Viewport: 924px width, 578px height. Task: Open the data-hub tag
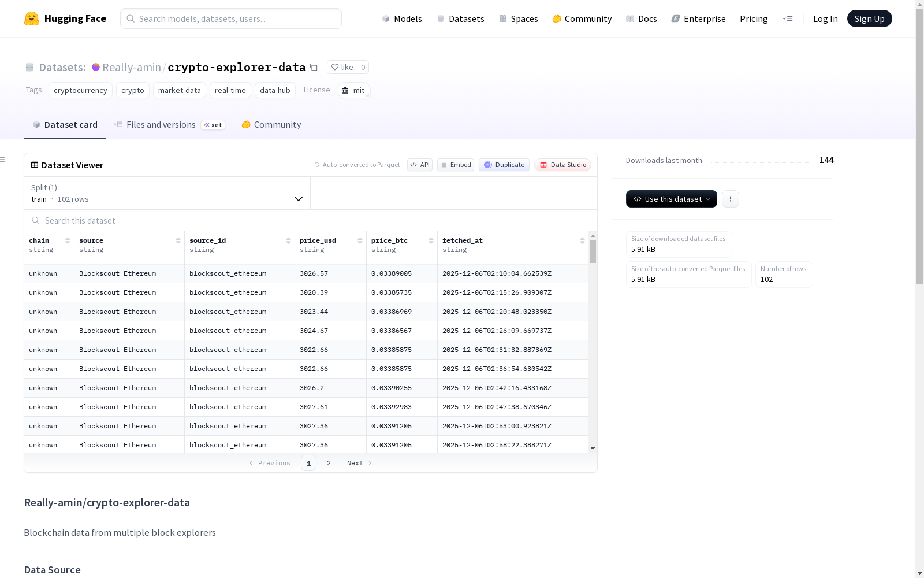click(275, 90)
